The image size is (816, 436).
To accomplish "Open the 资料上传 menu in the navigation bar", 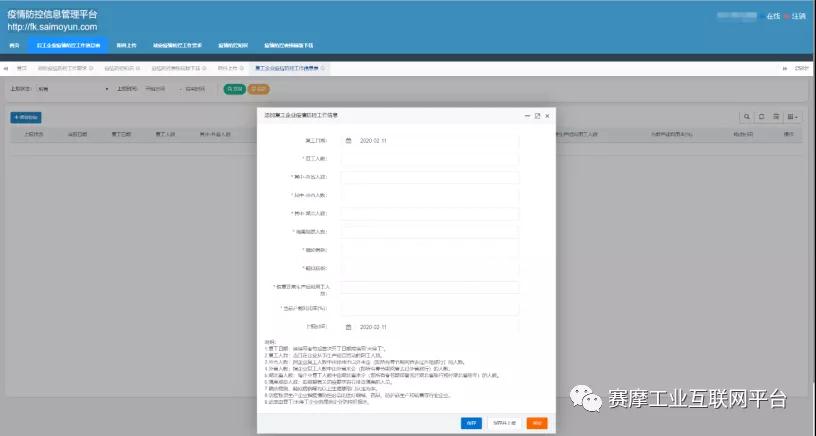I will [126, 45].
